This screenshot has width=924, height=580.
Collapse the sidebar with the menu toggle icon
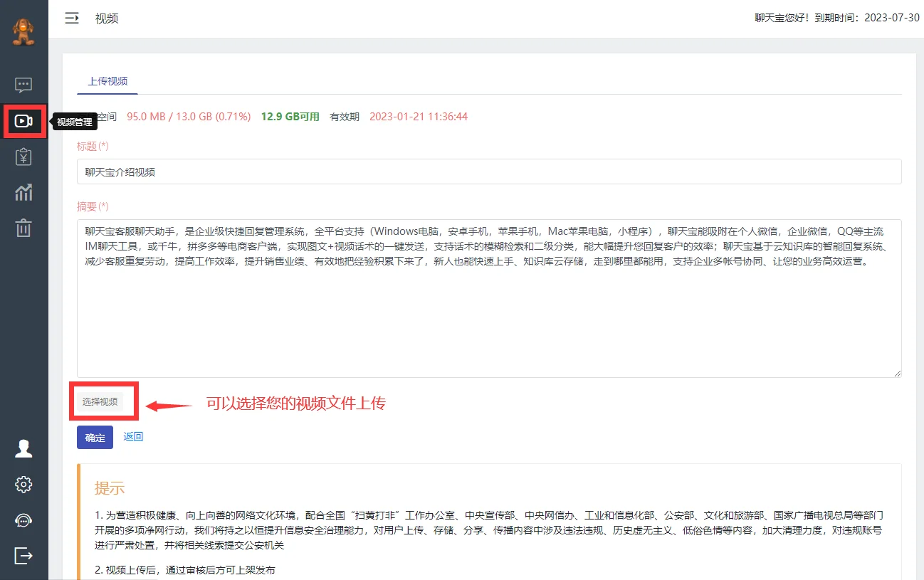pos(72,19)
